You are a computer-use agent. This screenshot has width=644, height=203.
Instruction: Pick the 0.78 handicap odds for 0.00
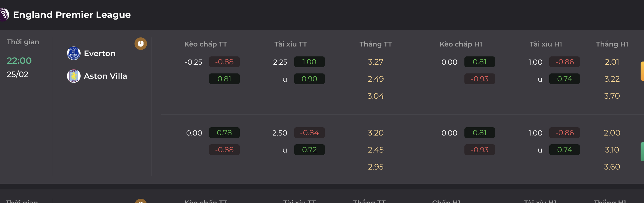[224, 133]
